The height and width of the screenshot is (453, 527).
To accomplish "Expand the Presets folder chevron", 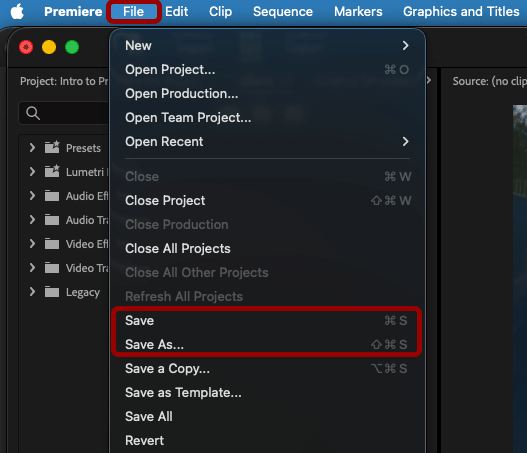I will click(32, 148).
